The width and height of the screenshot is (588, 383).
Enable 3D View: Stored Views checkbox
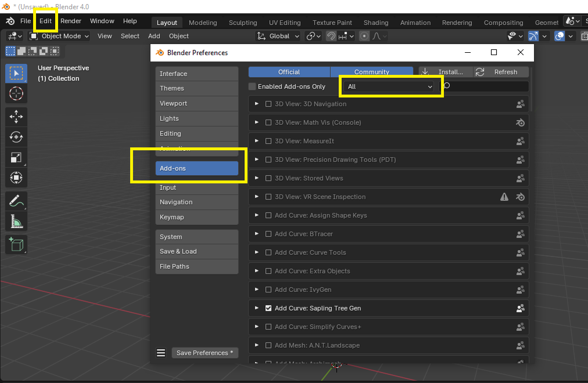[x=269, y=178]
